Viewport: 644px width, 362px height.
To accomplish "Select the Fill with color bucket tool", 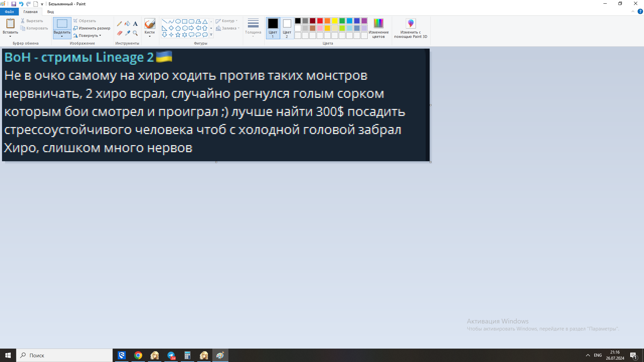I will click(127, 23).
